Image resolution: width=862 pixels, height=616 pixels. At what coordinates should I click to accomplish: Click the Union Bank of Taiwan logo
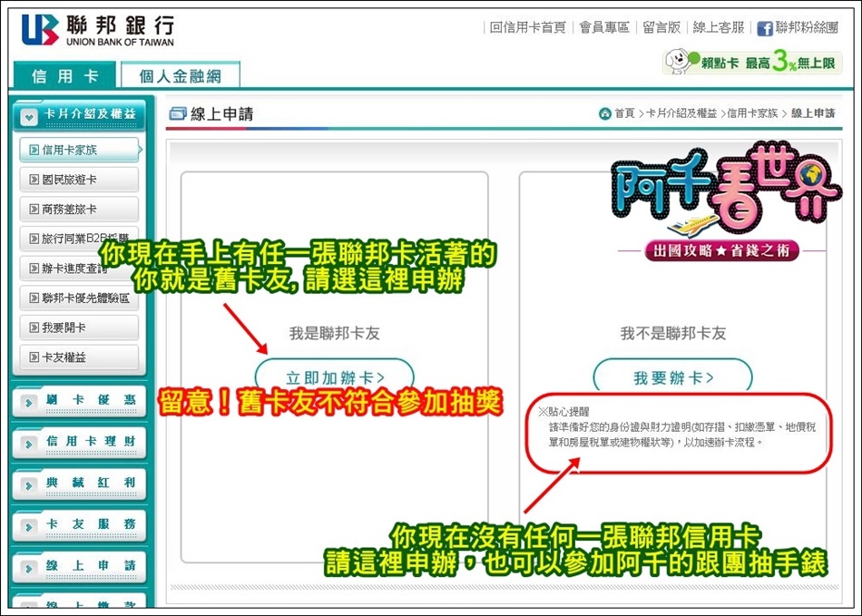pyautogui.click(x=98, y=30)
